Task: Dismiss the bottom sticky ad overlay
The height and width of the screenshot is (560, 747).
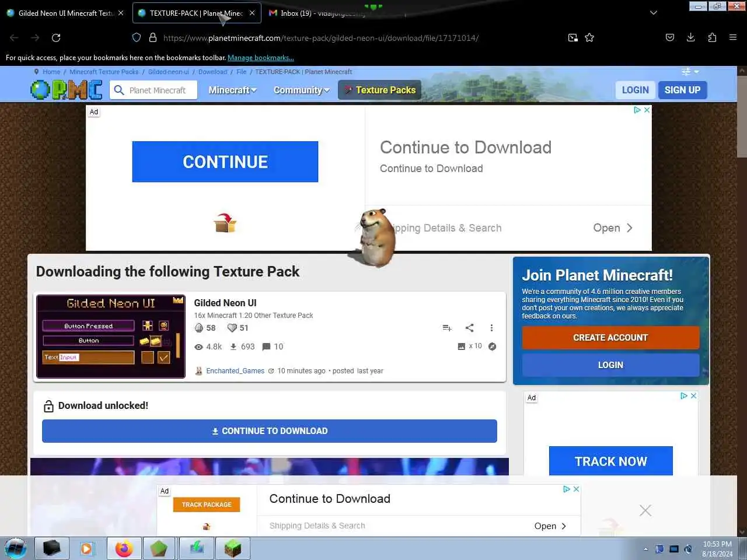Action: coord(645,510)
